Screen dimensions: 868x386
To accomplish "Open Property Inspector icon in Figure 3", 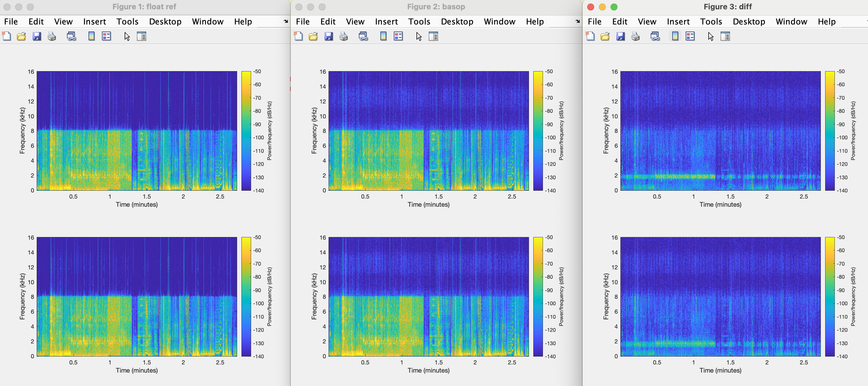I will coord(725,36).
